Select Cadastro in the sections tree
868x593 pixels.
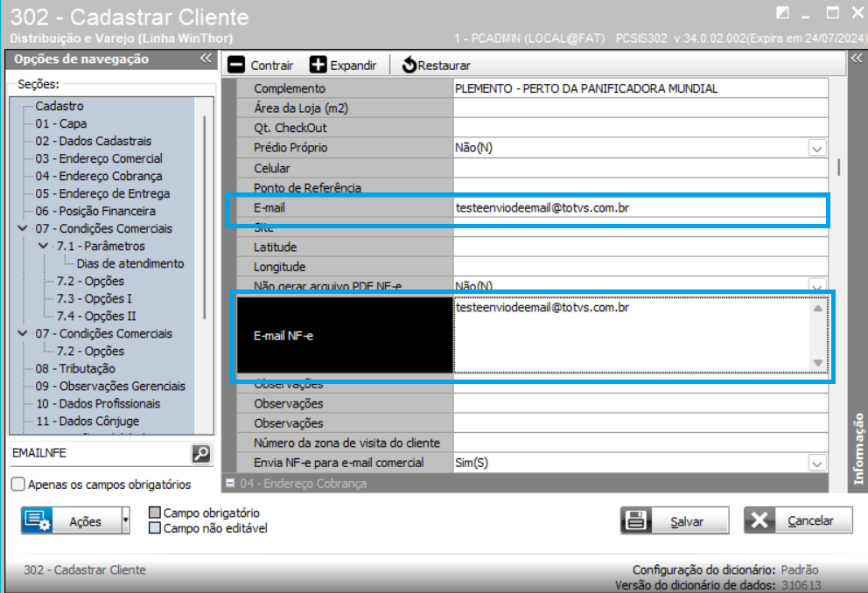[x=59, y=106]
